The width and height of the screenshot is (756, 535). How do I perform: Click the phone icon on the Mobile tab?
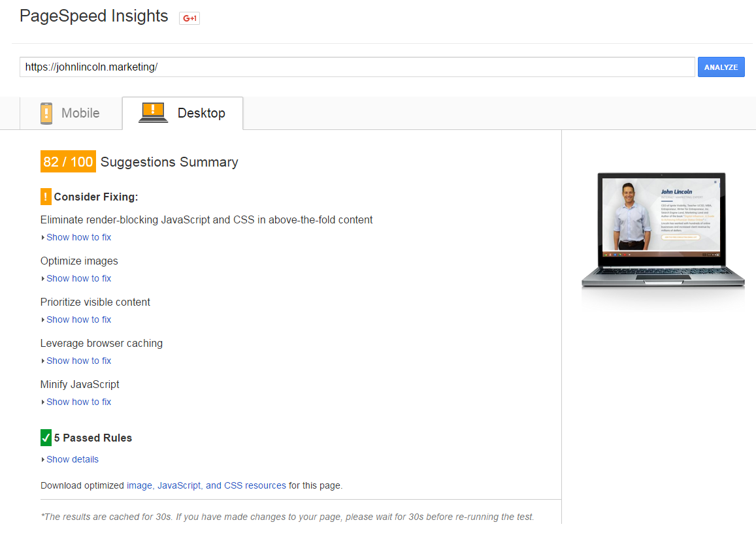coord(46,112)
